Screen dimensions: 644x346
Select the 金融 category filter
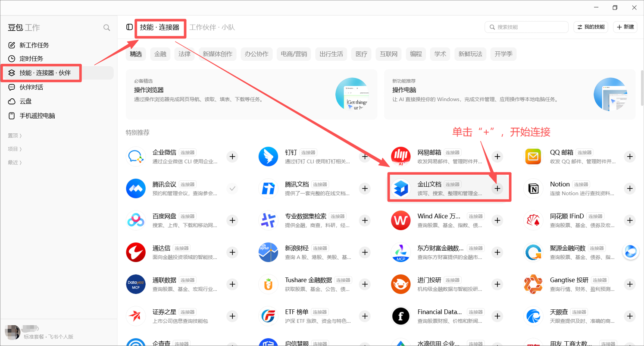click(160, 54)
